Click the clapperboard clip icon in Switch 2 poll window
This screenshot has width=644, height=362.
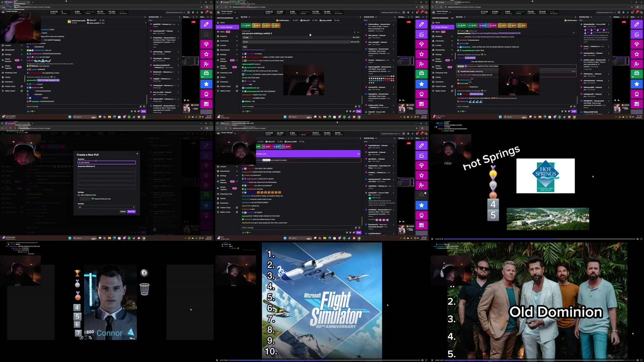pos(421,34)
